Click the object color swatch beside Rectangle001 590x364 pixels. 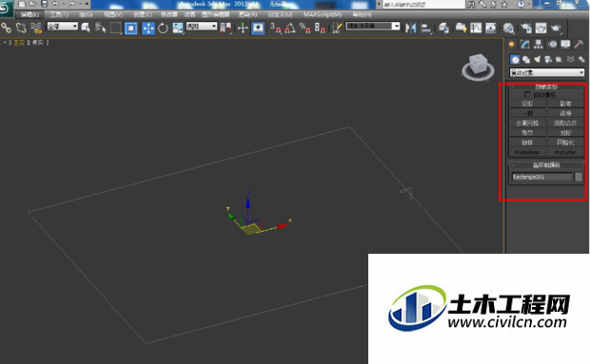(579, 177)
